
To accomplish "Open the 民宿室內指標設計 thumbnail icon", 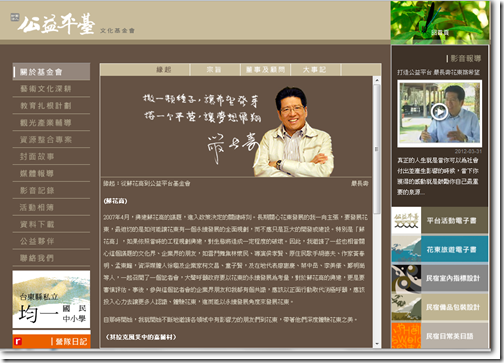I will [x=406, y=278].
